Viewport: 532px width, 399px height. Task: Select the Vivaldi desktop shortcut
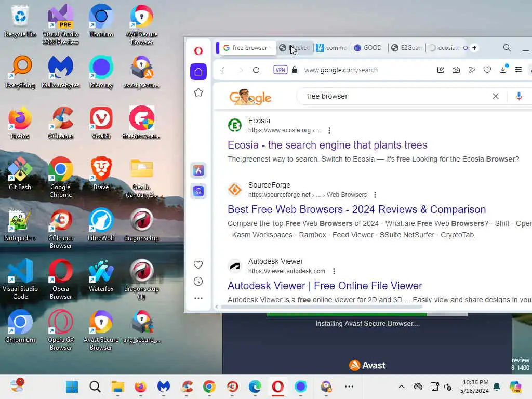point(101,123)
